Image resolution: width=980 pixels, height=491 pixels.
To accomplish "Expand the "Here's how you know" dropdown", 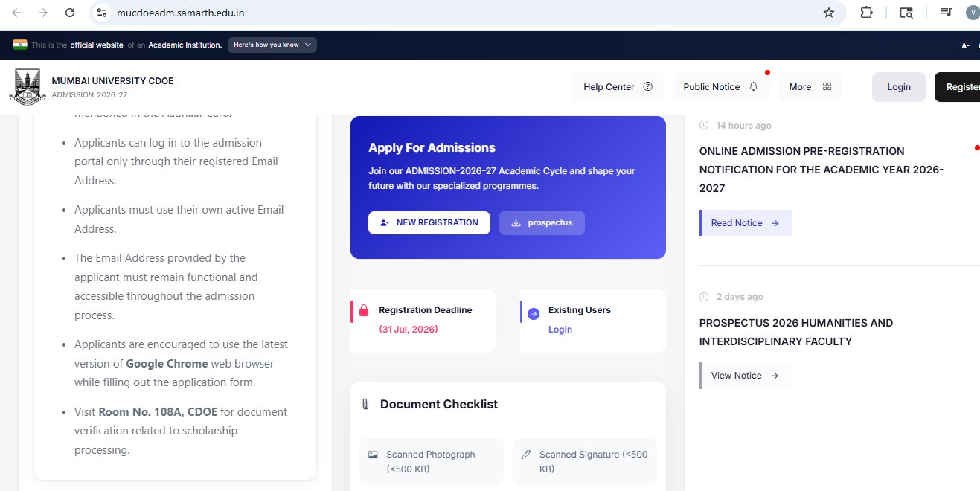I will (272, 45).
